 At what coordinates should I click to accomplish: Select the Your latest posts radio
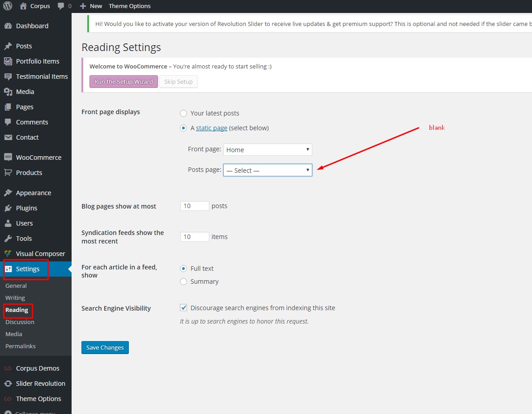(183, 113)
